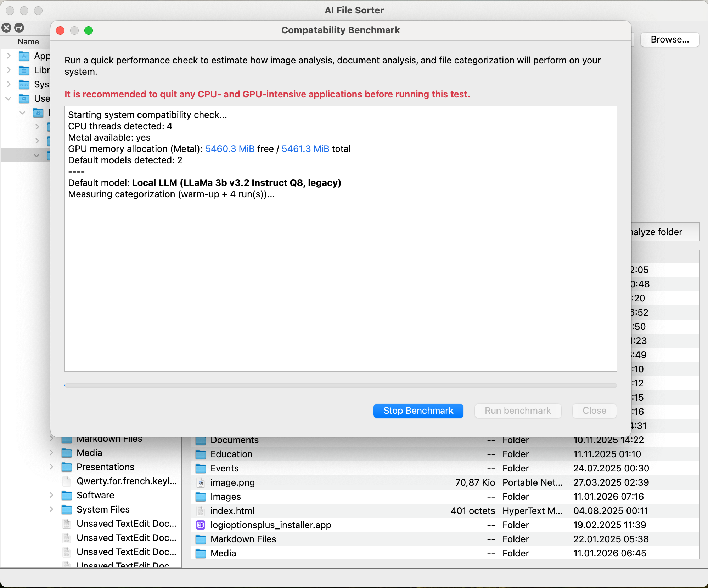This screenshot has width=708, height=588.
Task: Expand the Presentations folder in tree
Action: click(51, 467)
